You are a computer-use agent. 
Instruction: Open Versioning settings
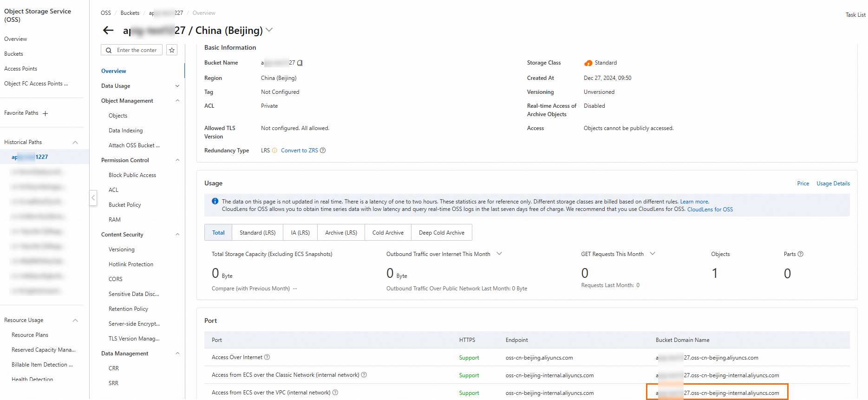pyautogui.click(x=122, y=249)
